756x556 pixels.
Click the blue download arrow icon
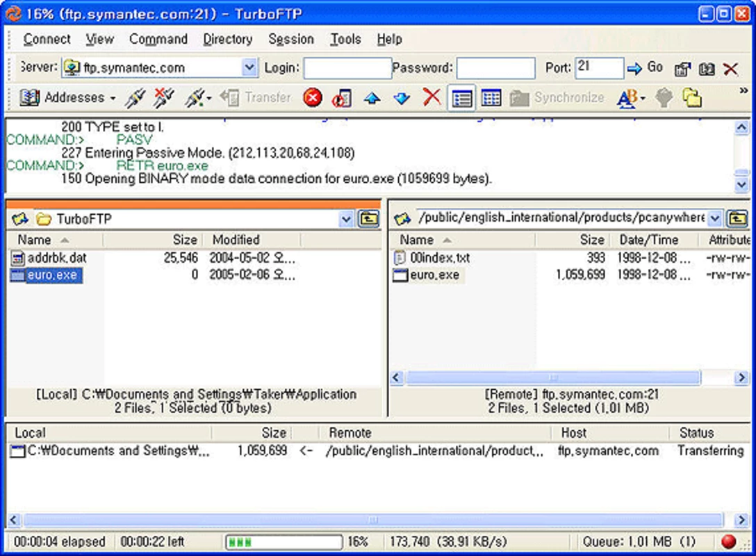coord(402,99)
